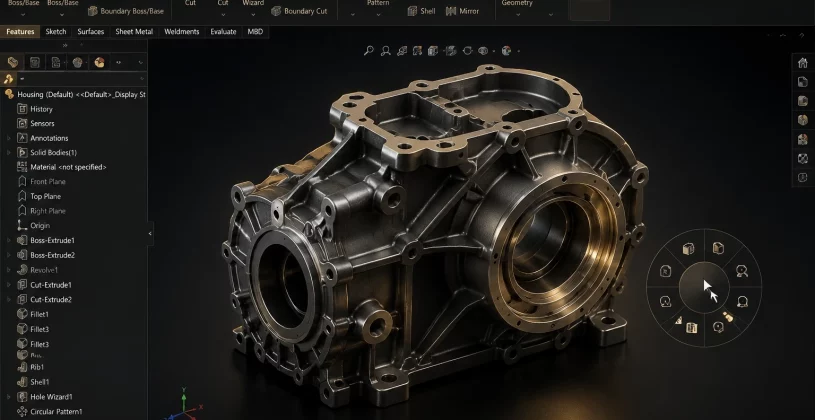Screen dimensions: 815x420
Task: Click the tree filter funnel icon
Action: 8,79
